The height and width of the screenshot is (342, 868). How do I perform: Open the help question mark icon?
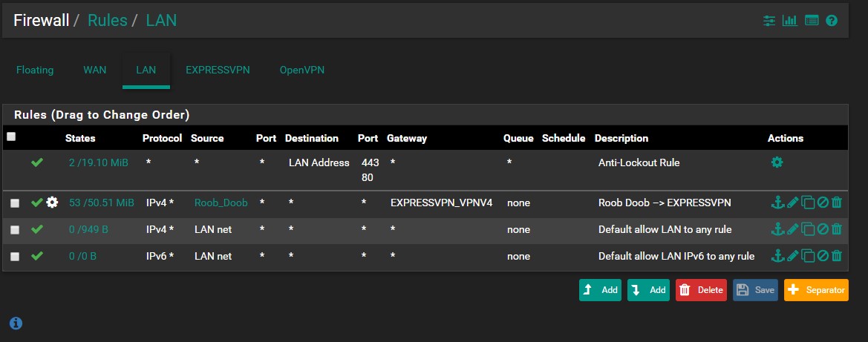pyautogui.click(x=832, y=21)
